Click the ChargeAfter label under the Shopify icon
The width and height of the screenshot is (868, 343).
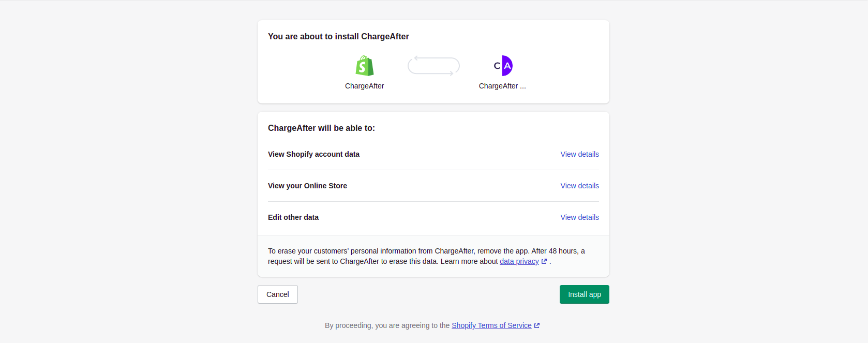click(365, 86)
